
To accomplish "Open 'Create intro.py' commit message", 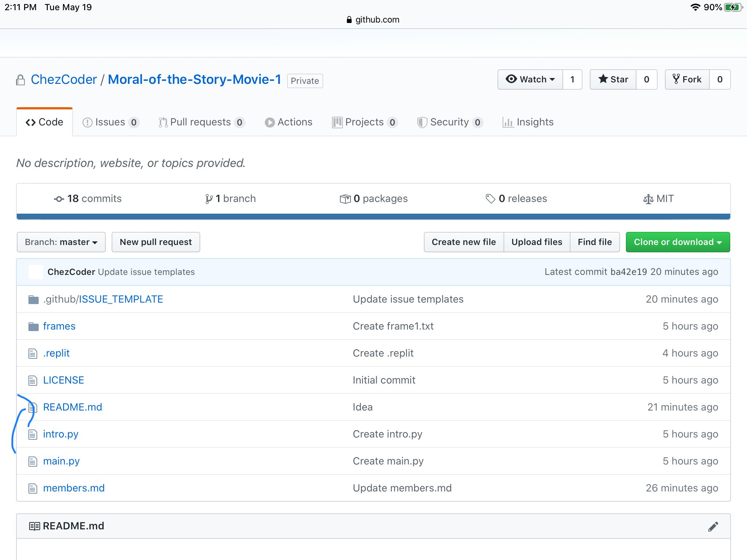I will click(387, 434).
